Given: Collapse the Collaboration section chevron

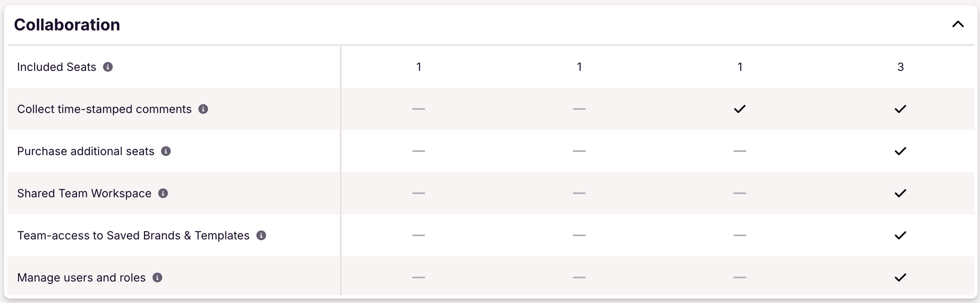Looking at the screenshot, I should 958,24.
